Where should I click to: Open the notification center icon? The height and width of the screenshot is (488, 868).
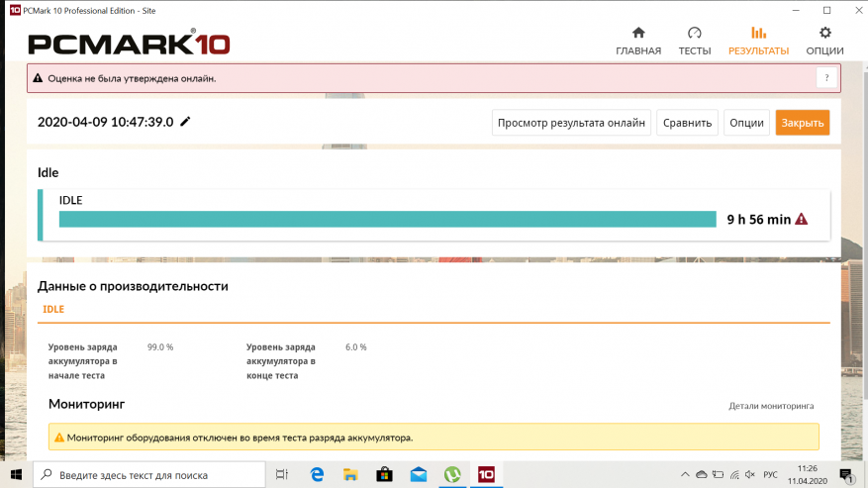click(x=846, y=475)
